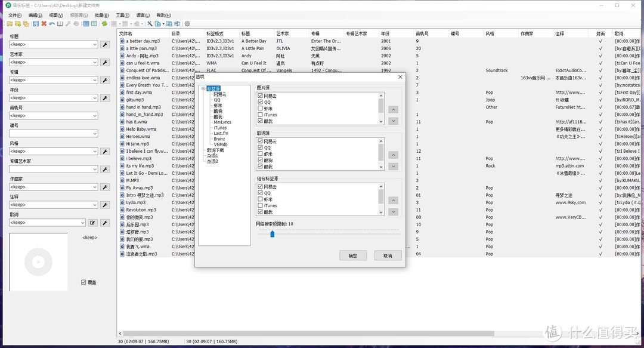Expand the 风格 combo box

[95, 152]
